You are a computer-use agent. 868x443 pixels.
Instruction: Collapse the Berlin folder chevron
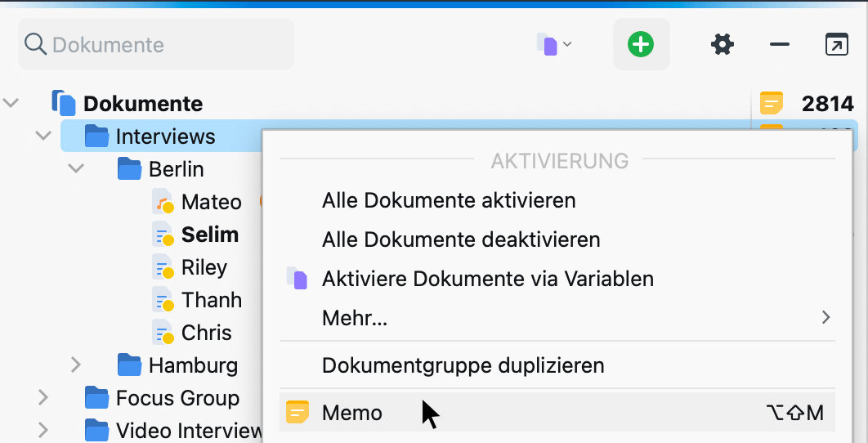76,168
